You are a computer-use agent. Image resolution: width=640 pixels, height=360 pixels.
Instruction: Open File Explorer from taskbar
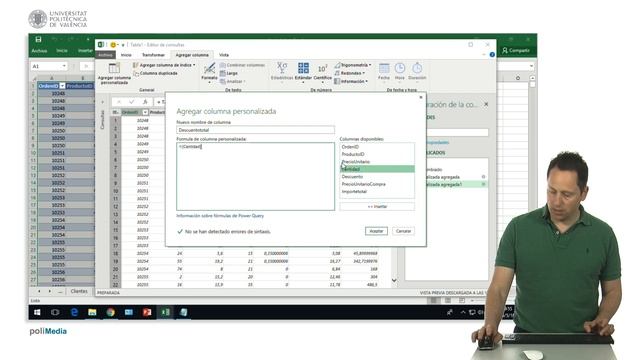(92, 312)
